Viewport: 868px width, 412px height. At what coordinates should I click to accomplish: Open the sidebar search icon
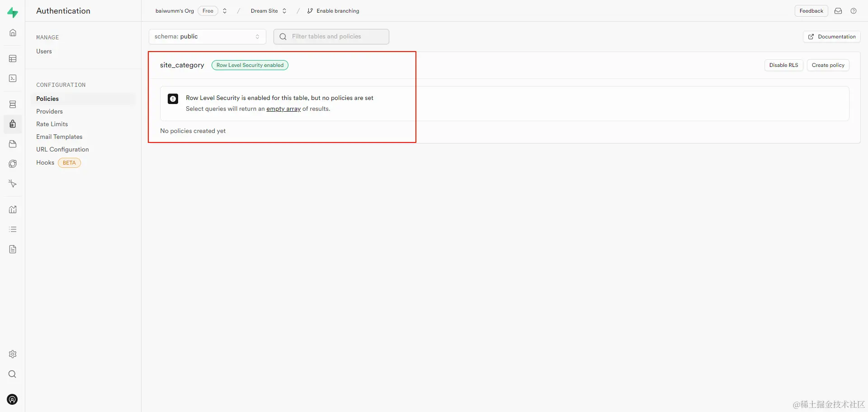pyautogui.click(x=13, y=374)
